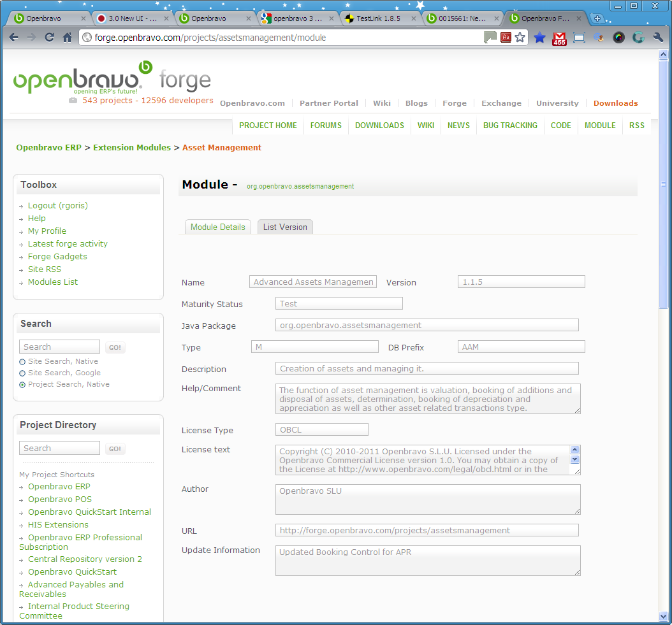Click the screen capture extension icon
The height and width of the screenshot is (625, 672).
579,38
